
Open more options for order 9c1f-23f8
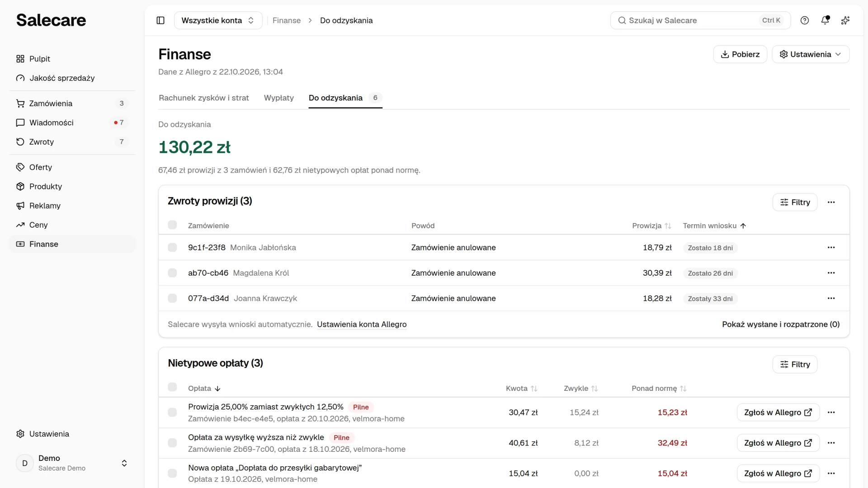(831, 248)
